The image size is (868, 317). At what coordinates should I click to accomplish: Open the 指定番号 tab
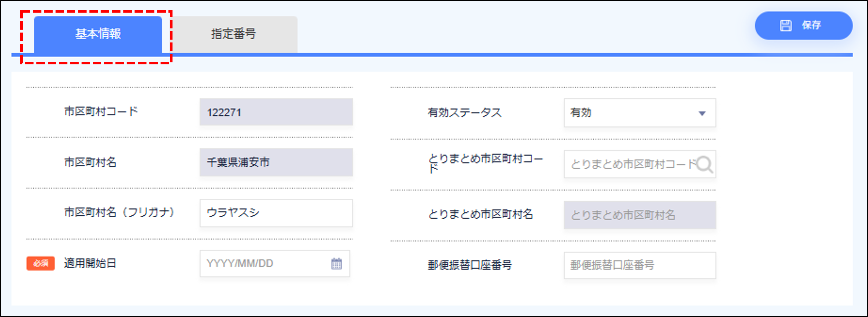[x=234, y=34]
